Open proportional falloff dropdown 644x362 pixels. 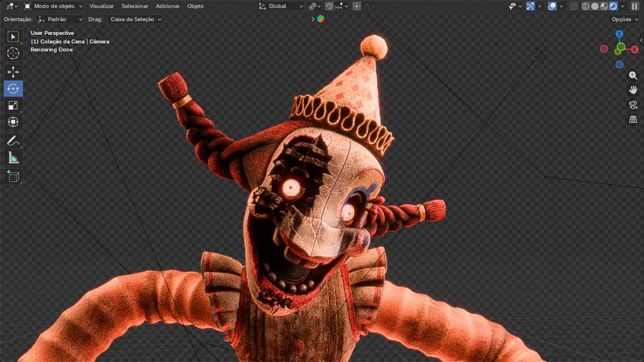(x=369, y=6)
